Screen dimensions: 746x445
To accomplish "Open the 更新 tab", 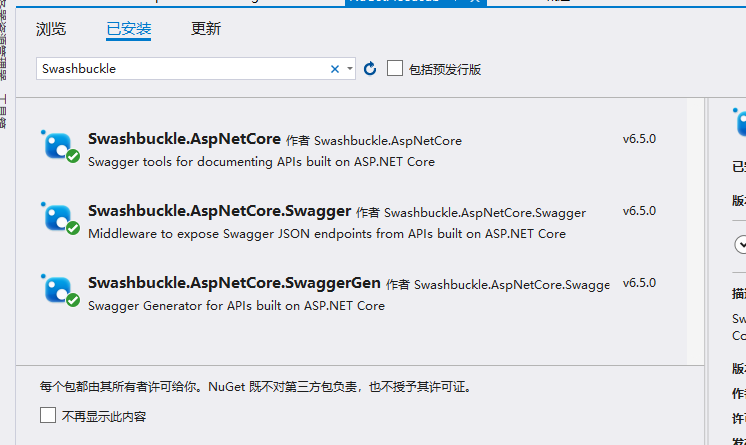I will click(x=206, y=29).
